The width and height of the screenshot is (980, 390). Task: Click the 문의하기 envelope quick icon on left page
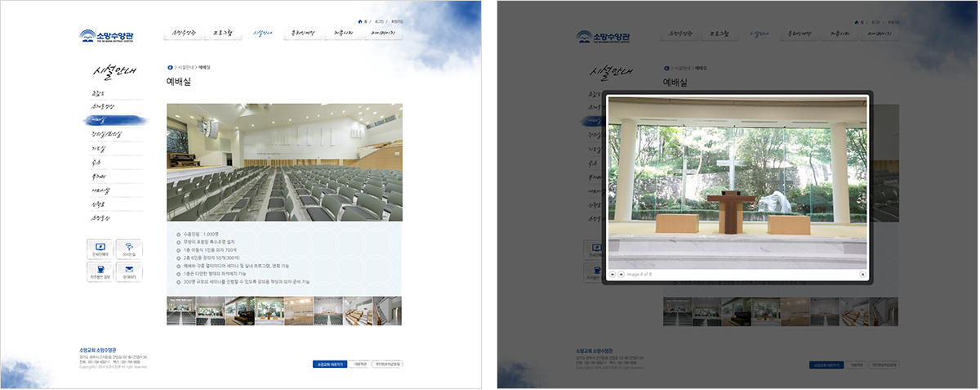coord(129,272)
